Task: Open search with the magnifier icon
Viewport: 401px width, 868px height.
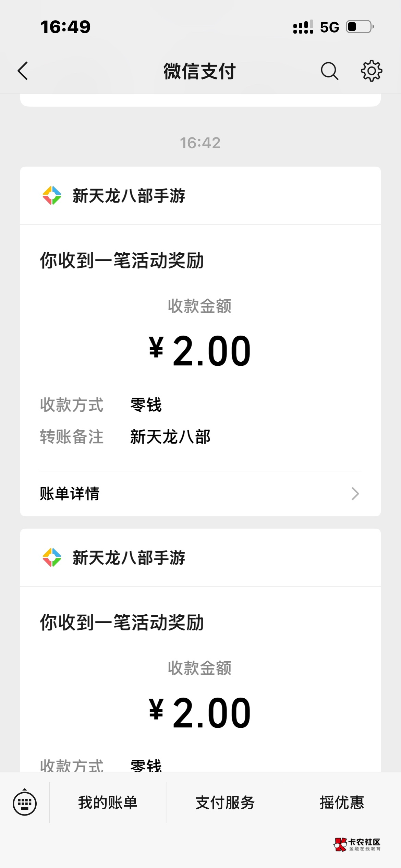Action: [x=329, y=71]
